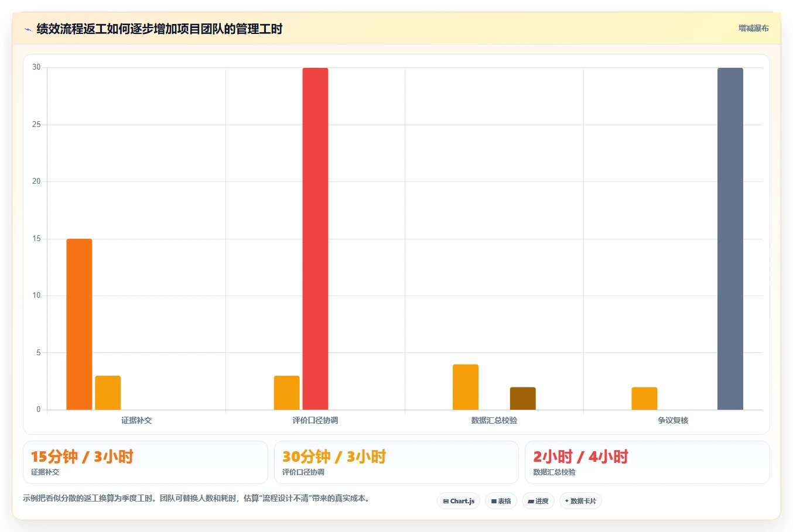Click the 增减瀑布 label in header
This screenshot has height=532, width=793.
(x=753, y=28)
